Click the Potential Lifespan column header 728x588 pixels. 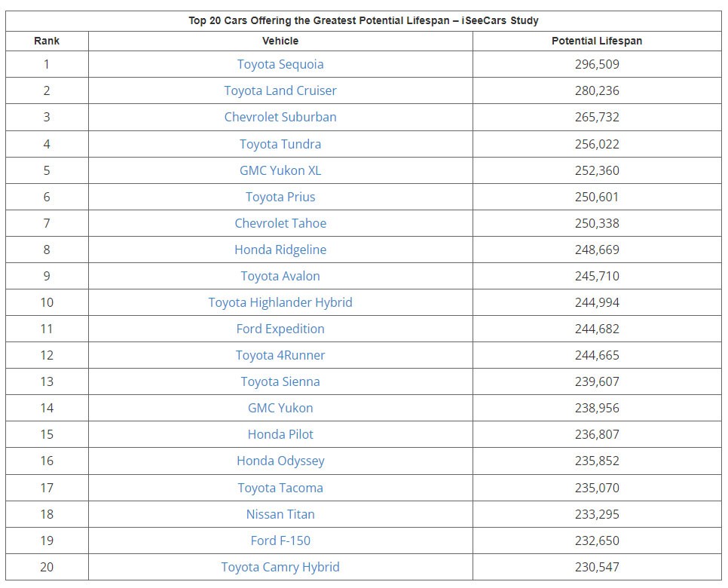(597, 41)
